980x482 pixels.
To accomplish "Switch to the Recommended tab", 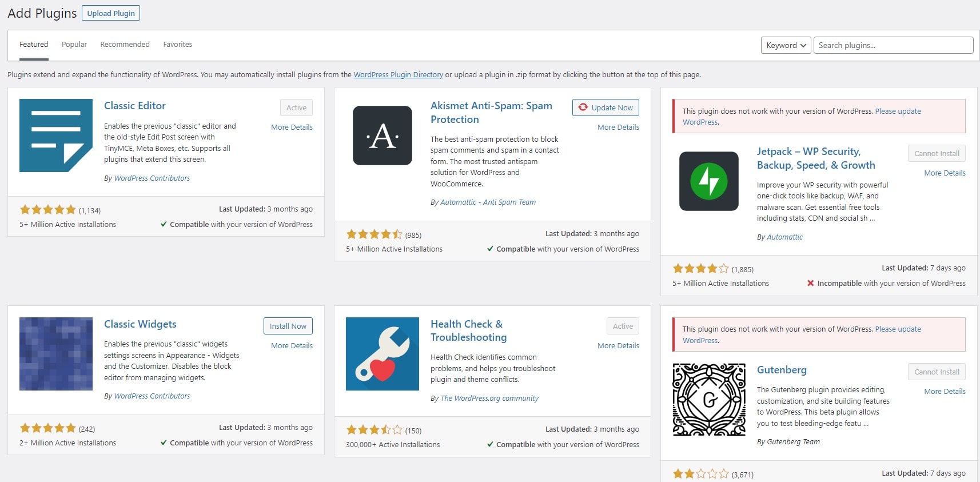I will pos(125,45).
